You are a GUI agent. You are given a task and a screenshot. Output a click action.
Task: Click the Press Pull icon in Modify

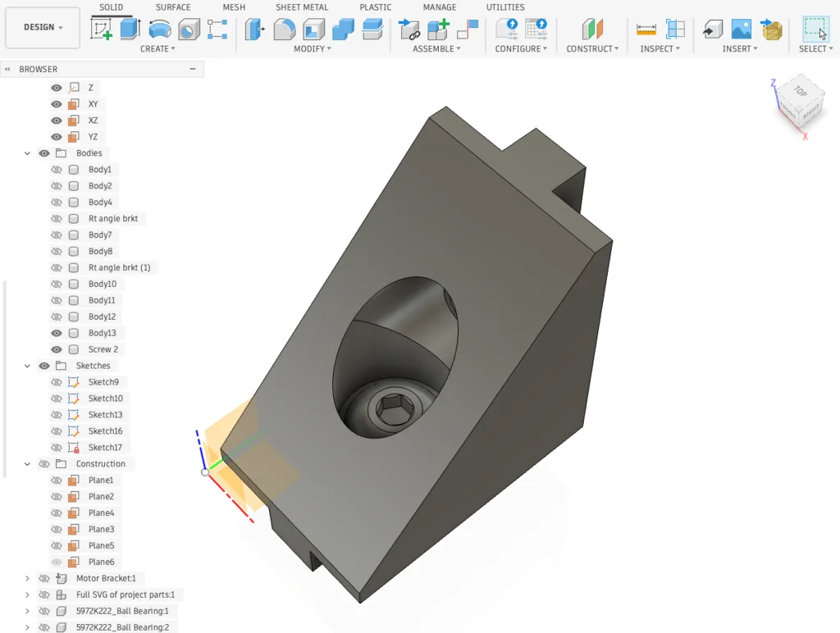[x=256, y=30]
